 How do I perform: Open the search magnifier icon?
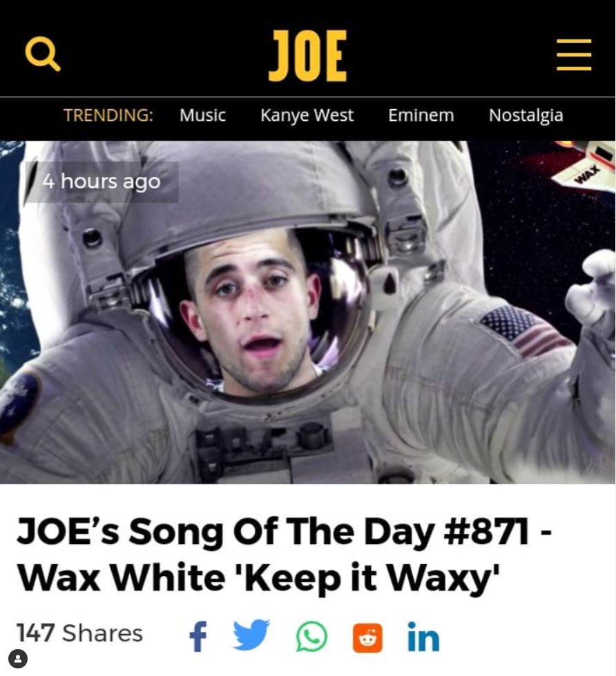click(43, 54)
